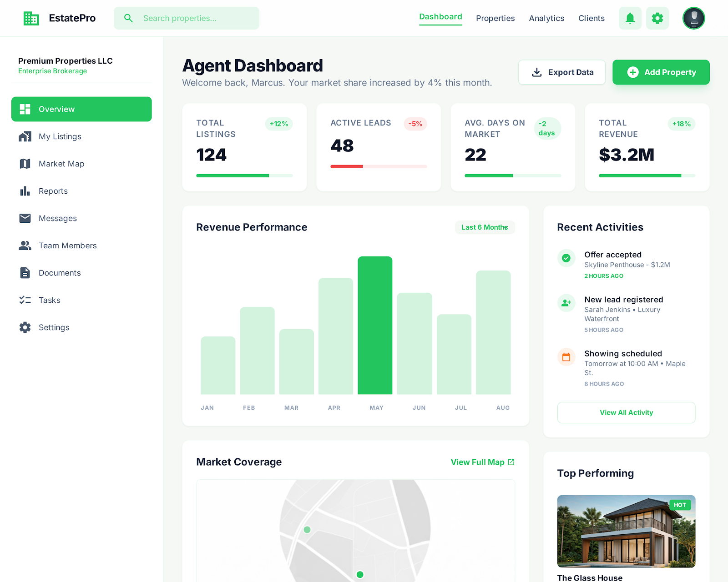Select the MAY bar in revenue chart

coord(375,325)
